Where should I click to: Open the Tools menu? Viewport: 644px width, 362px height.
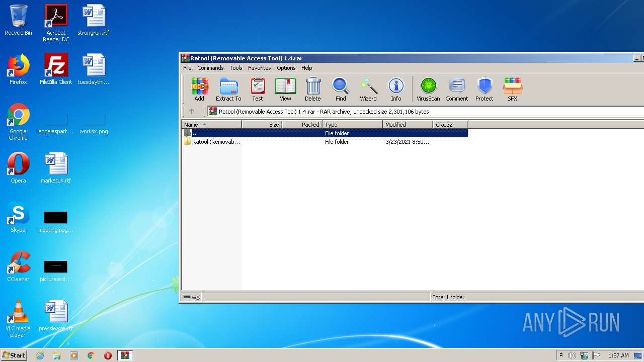pyautogui.click(x=236, y=68)
